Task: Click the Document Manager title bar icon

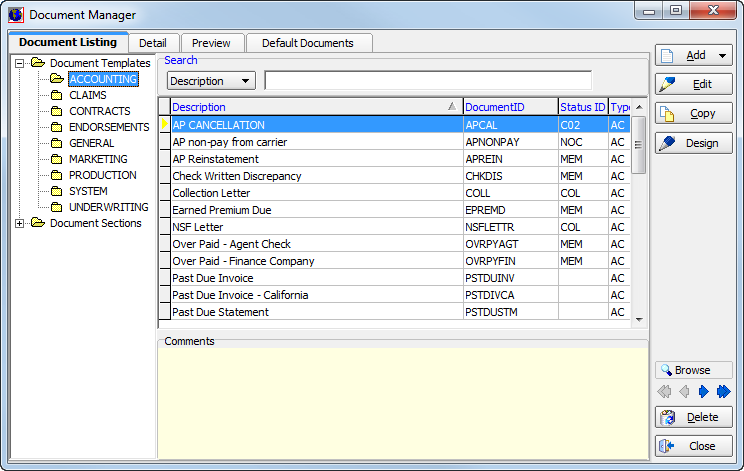Action: click(15, 15)
